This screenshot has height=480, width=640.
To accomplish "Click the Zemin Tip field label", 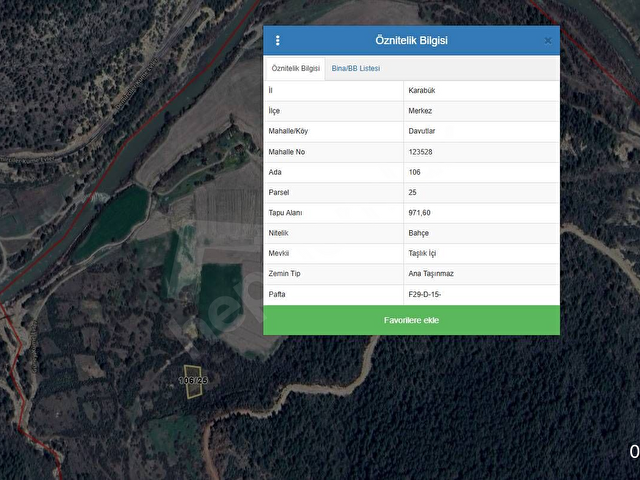I will 284,274.
